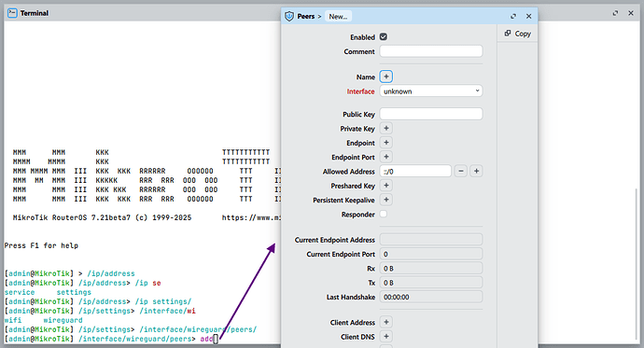Image resolution: width=644 pixels, height=348 pixels.
Task: Open the Interface dropdown showing unknown
Action: [x=431, y=91]
